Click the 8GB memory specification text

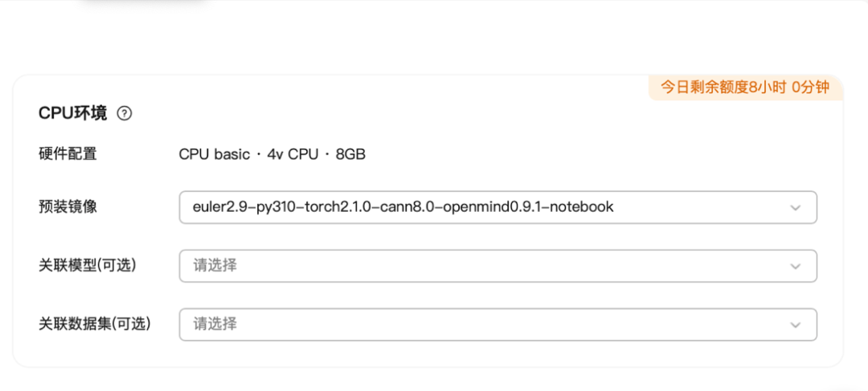350,154
